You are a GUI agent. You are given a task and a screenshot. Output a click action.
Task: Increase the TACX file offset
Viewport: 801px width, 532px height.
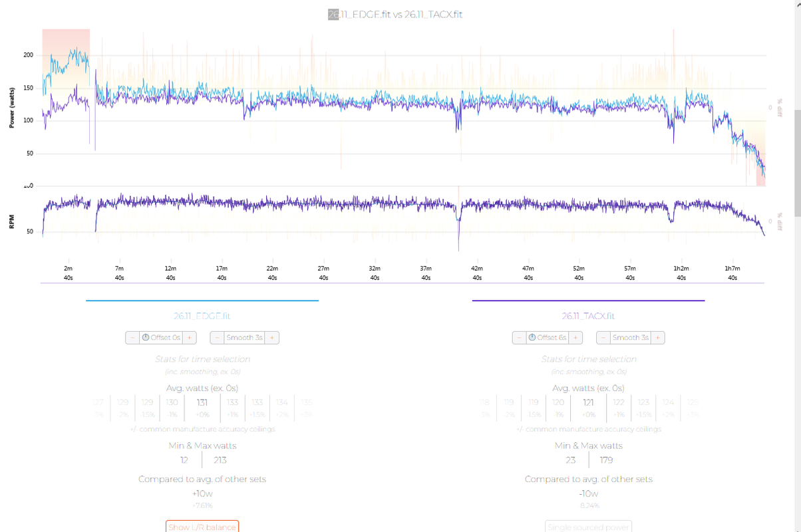(576, 338)
